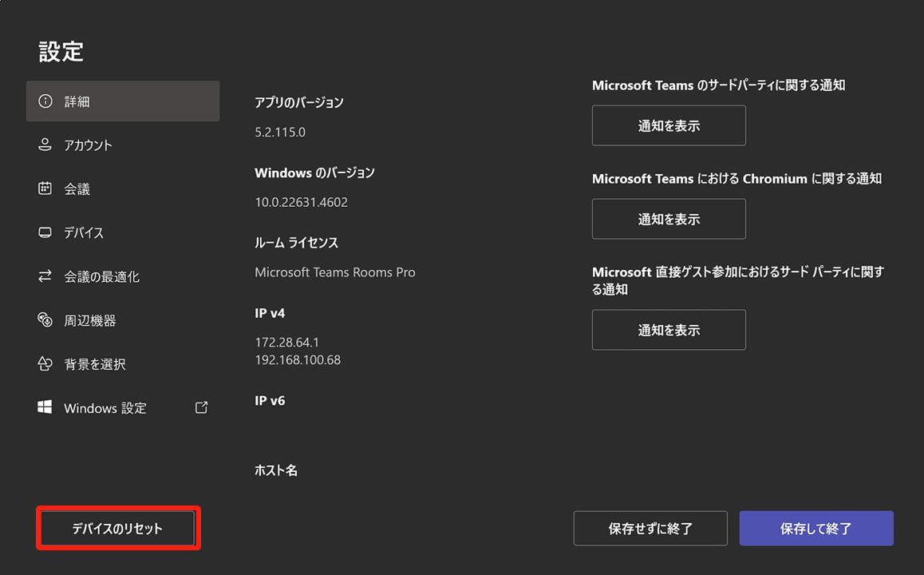
Task: Show the direct guest join third-party notice
Action: (669, 330)
